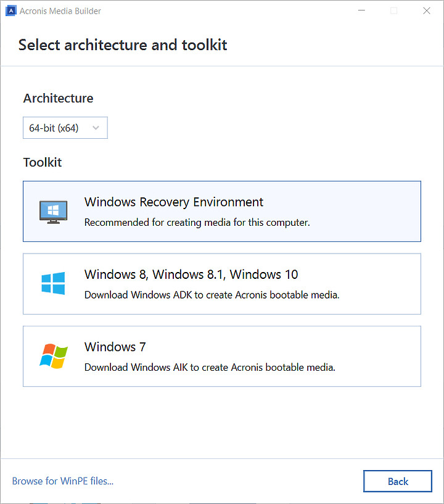This screenshot has width=444, height=504.
Task: Click the monitor icon for Windows Recovery Environment
Action: (x=53, y=212)
